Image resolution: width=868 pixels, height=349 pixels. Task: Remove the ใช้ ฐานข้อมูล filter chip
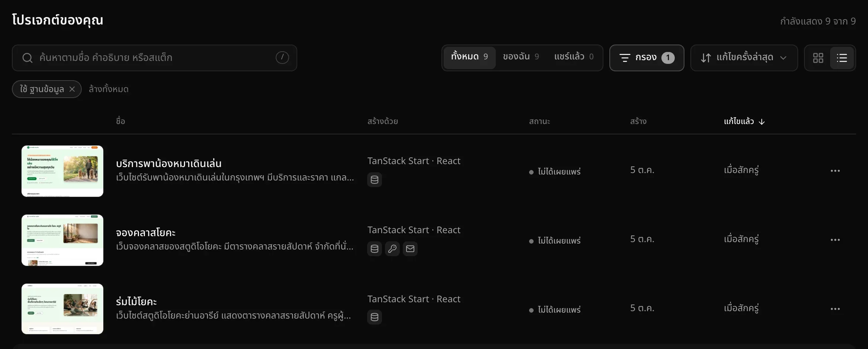coord(72,89)
